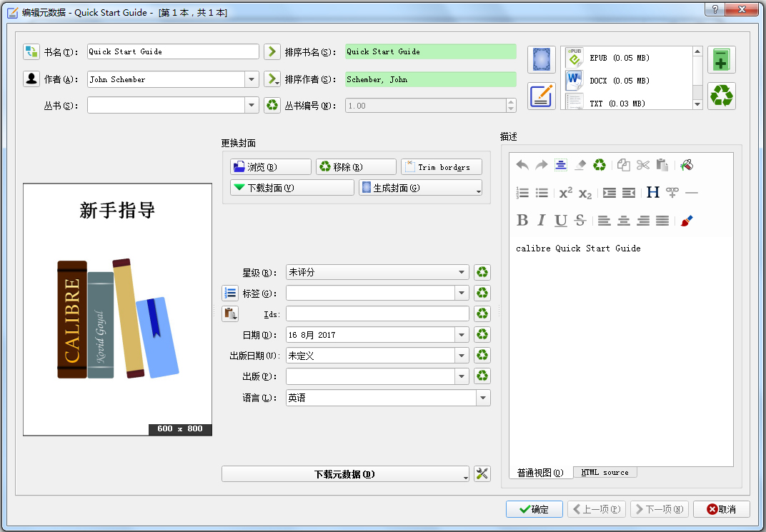Open the language (语言) dropdown
Viewport: 766px width, 532px height.
(x=483, y=398)
